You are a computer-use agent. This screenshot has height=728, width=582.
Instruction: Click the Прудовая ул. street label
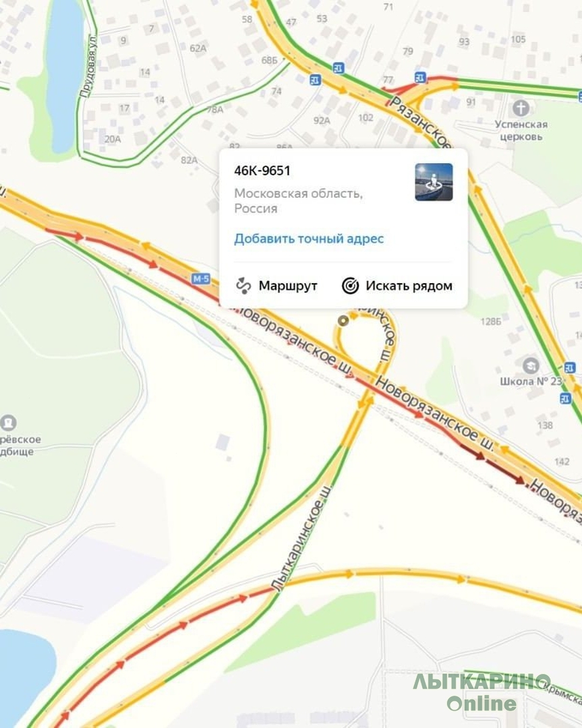(89, 66)
